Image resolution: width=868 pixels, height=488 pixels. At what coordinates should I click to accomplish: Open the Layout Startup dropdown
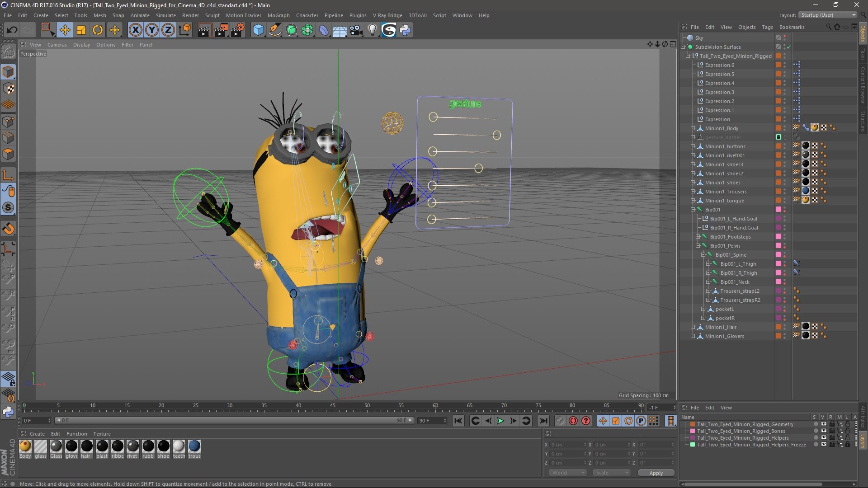(828, 15)
